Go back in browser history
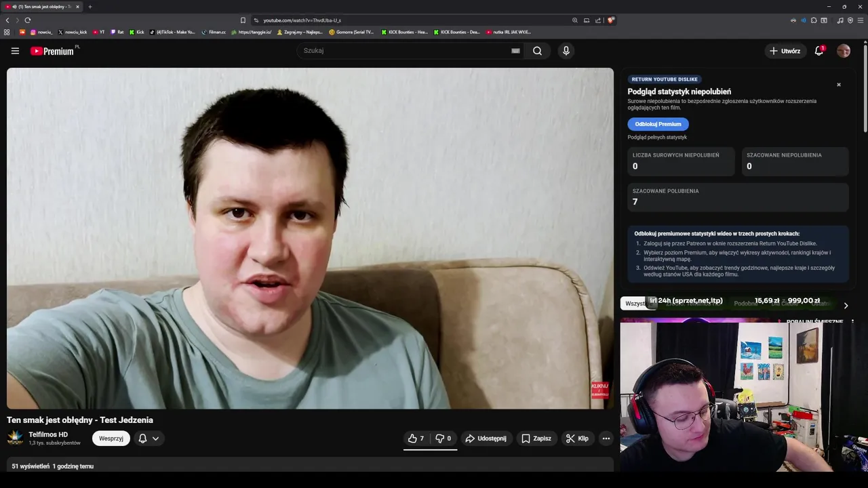Image resolution: width=868 pixels, height=488 pixels. (x=7, y=20)
